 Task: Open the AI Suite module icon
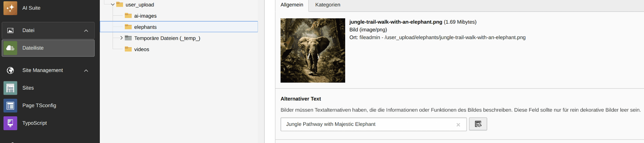10,8
